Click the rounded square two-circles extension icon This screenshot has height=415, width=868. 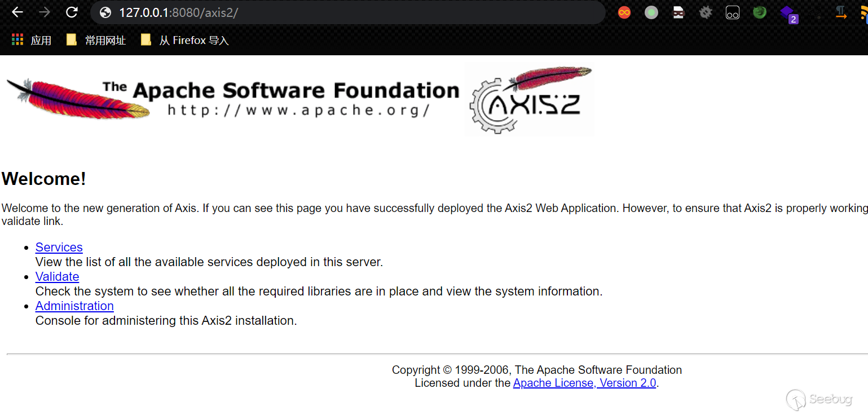[x=732, y=12]
